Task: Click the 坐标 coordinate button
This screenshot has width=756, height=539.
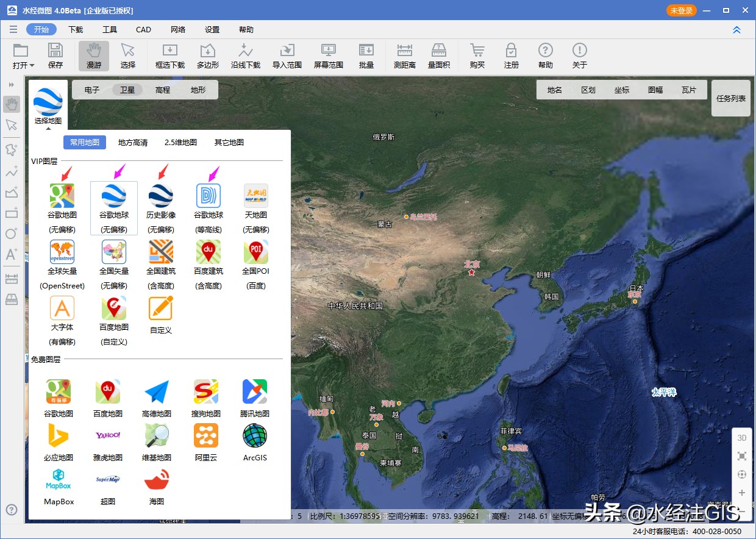Action: [622, 90]
